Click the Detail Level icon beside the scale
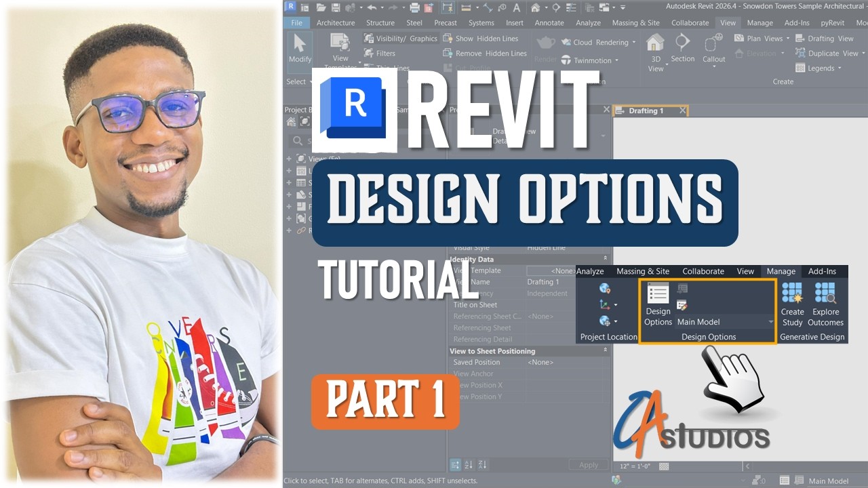 pyautogui.click(x=664, y=466)
